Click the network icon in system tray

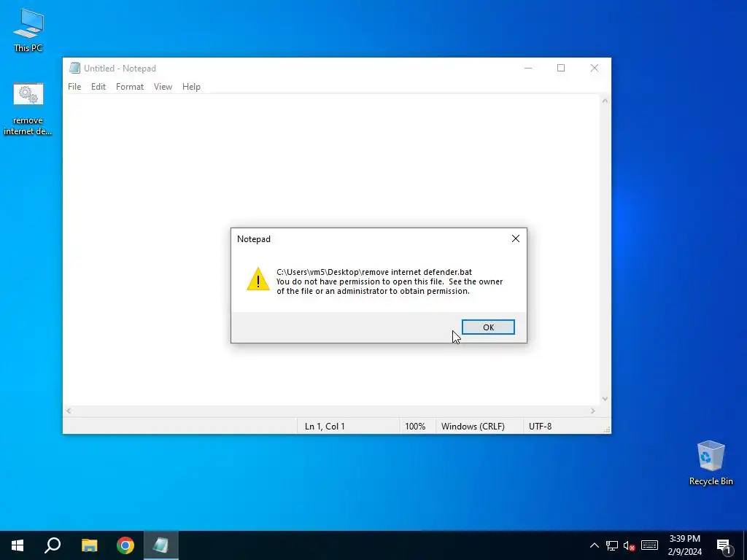[612, 545]
